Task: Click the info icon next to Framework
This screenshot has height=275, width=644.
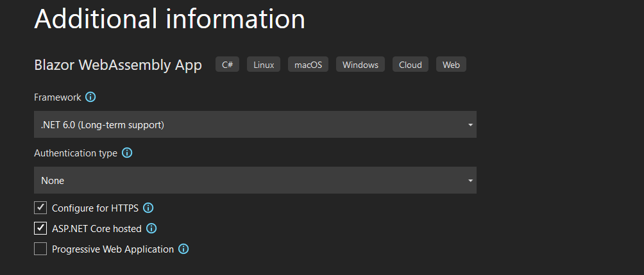Action: coord(90,97)
